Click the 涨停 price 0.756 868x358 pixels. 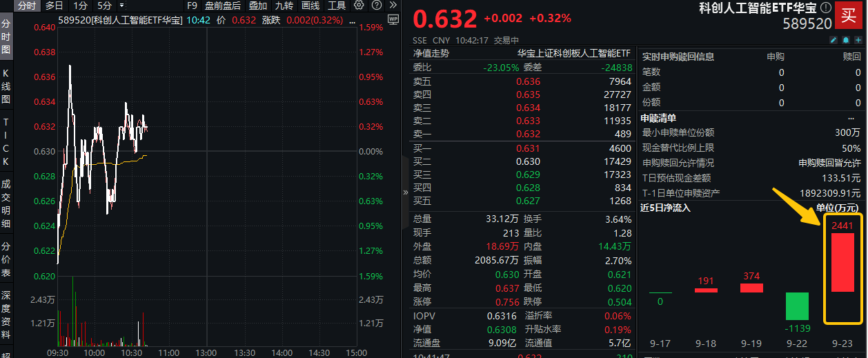(506, 301)
